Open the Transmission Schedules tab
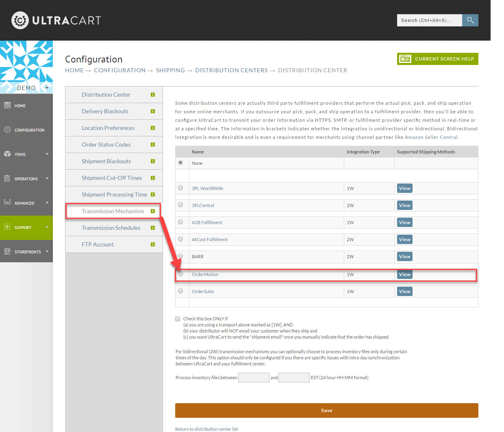The width and height of the screenshot is (504, 432). (x=114, y=228)
